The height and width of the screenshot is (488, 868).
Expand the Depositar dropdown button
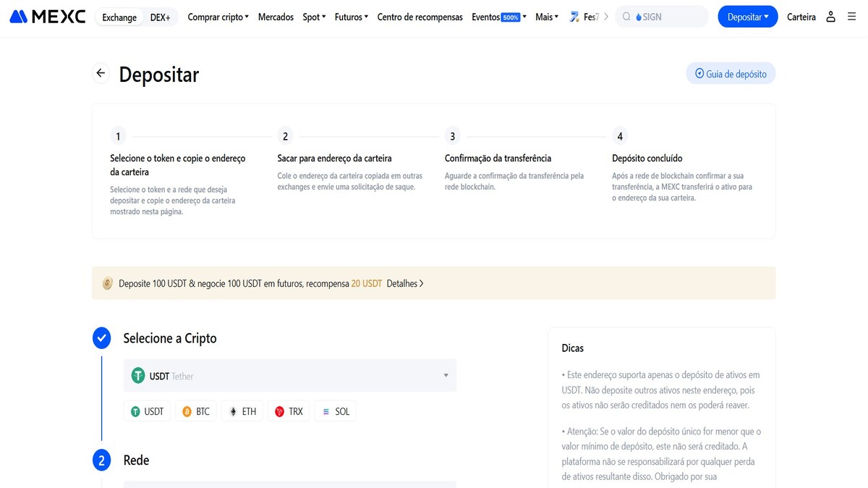tap(748, 17)
